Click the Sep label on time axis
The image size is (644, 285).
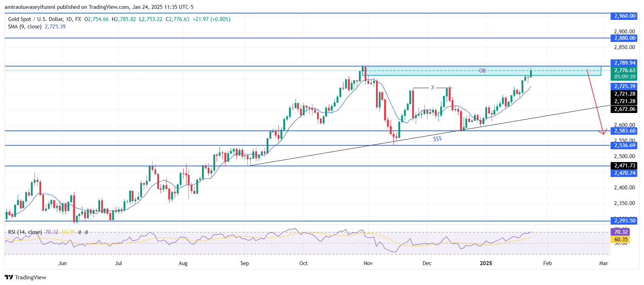coord(245,263)
